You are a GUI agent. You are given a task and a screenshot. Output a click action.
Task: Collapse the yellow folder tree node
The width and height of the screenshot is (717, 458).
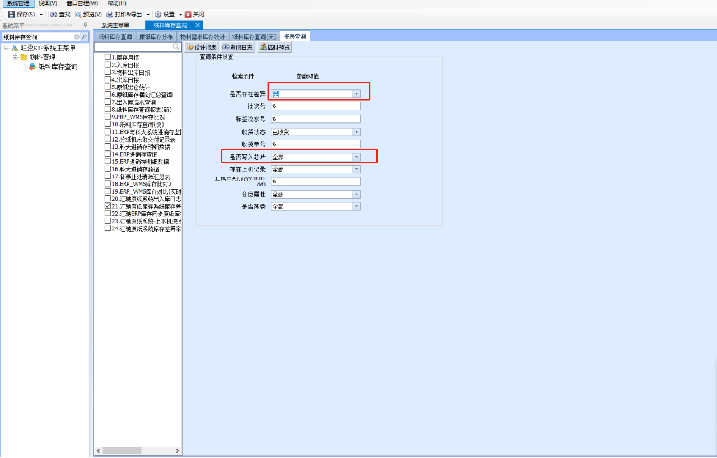(x=15, y=57)
